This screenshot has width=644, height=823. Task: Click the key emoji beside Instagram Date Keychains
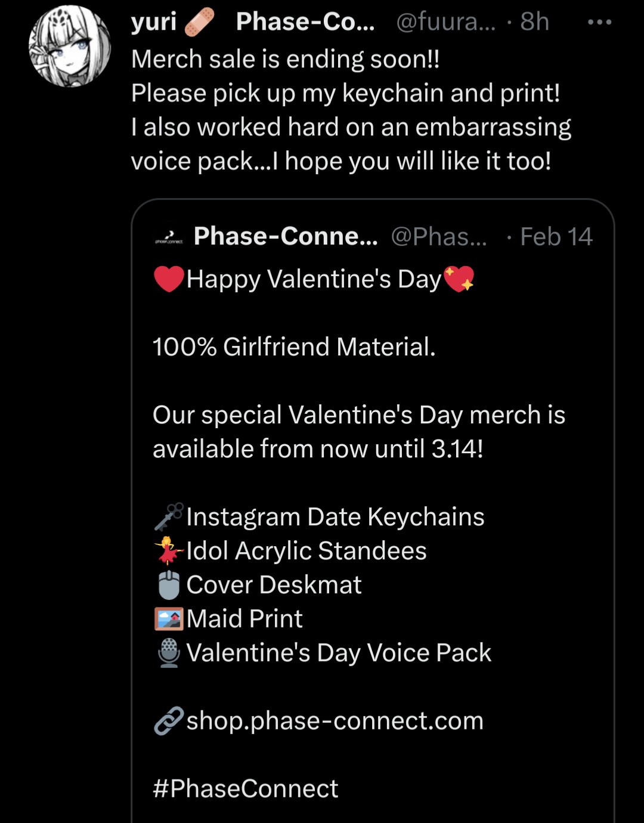169,517
